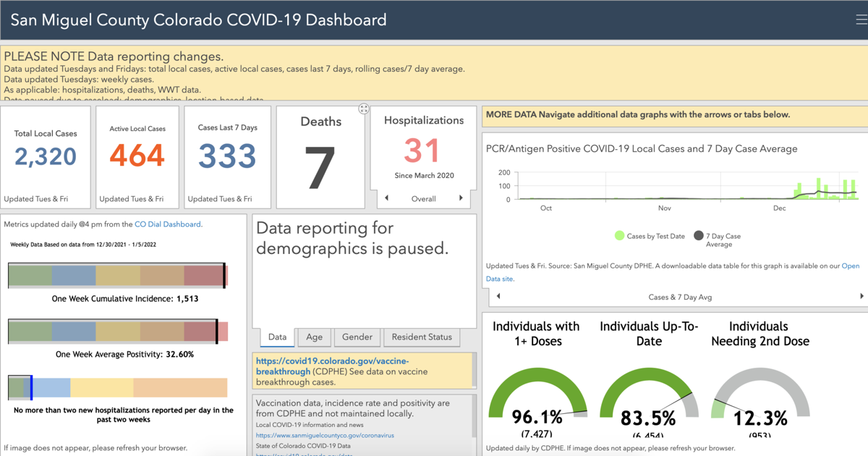
Task: Show previous Hospitalizations view with left arrow
Action: pyautogui.click(x=386, y=198)
